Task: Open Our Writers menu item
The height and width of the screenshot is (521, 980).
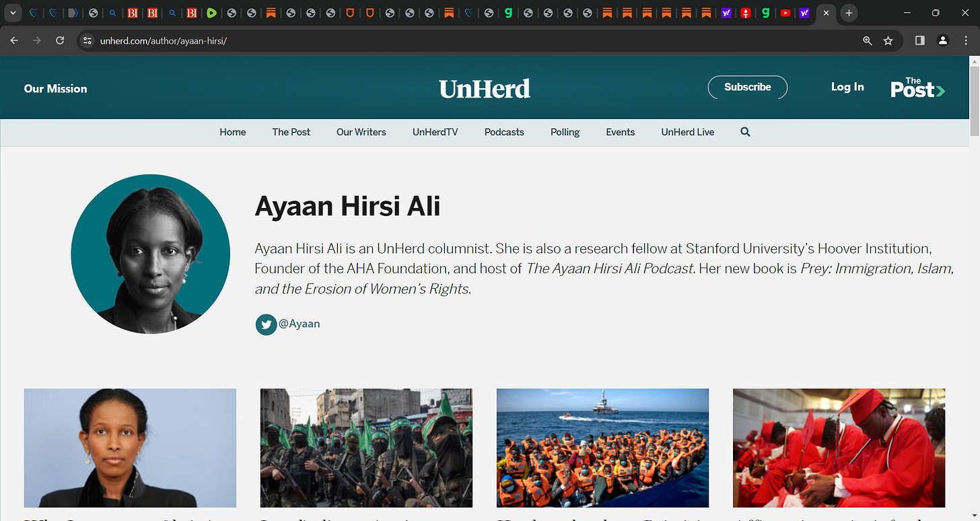Action: point(361,132)
